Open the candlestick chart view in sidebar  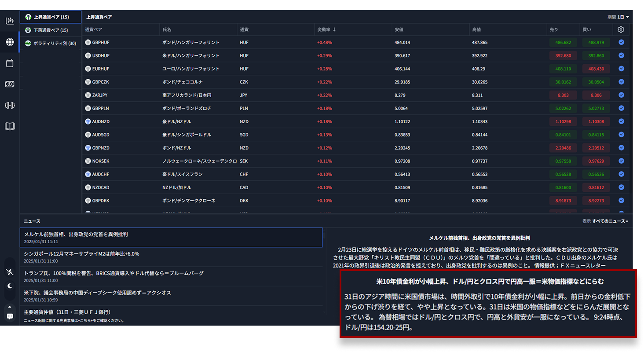[x=10, y=21]
